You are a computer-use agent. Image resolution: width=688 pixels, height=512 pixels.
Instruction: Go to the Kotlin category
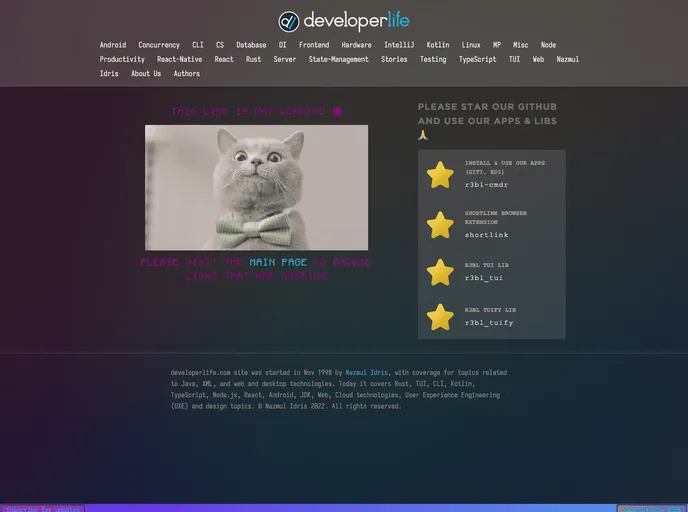tap(437, 45)
